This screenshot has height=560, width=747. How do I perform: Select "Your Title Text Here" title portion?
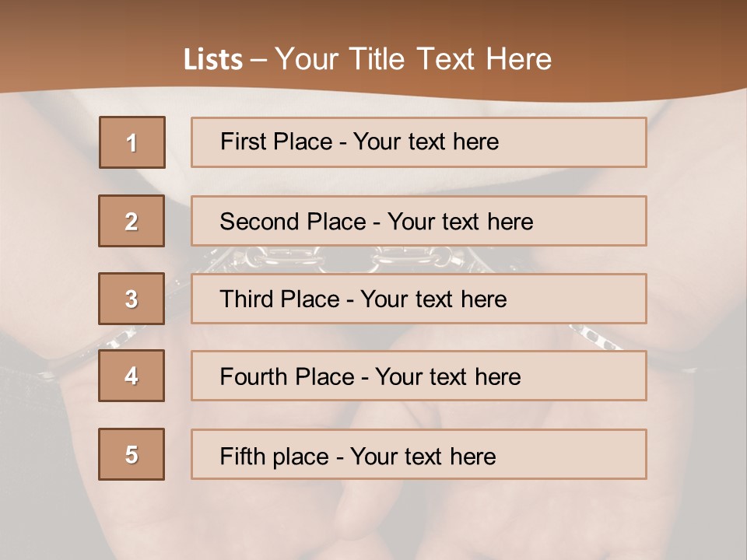(413, 59)
